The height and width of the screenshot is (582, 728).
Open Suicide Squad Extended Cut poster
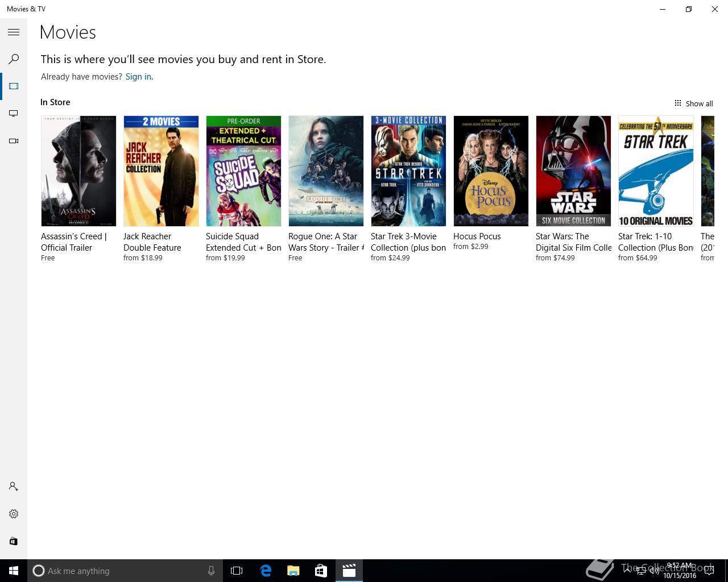243,171
